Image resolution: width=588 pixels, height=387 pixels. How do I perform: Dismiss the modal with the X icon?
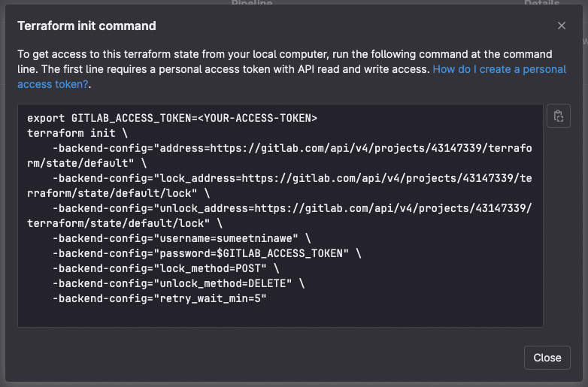[x=561, y=26]
